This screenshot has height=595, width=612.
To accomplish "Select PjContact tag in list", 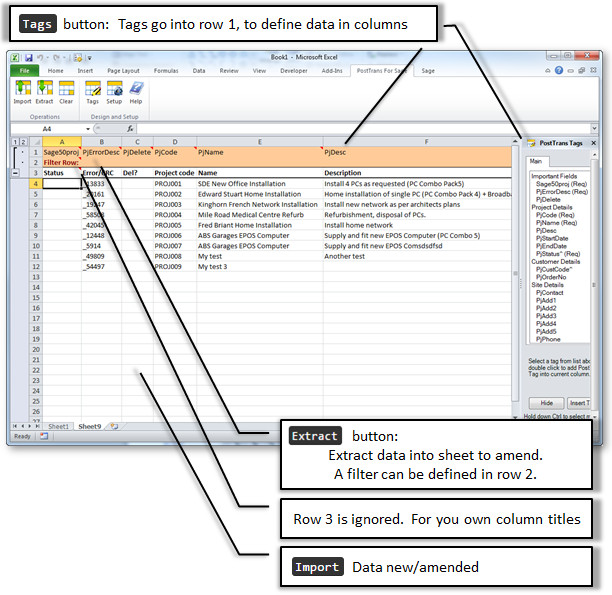I will coord(550,293).
